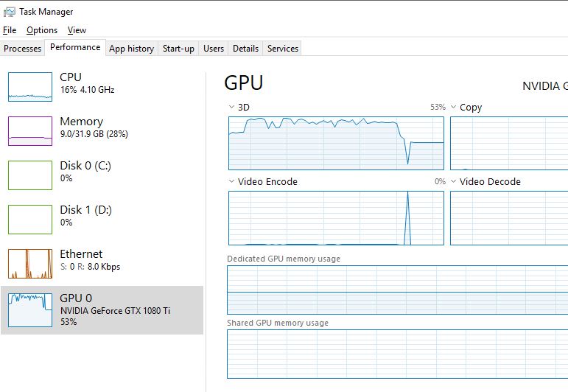
Task: Expand the 3D engine dropdown chevron
Action: coord(231,108)
